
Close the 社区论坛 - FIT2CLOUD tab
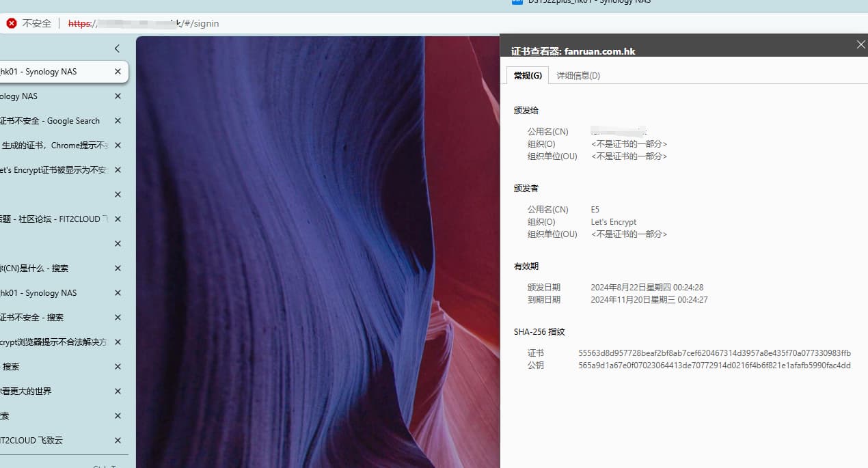[118, 219]
